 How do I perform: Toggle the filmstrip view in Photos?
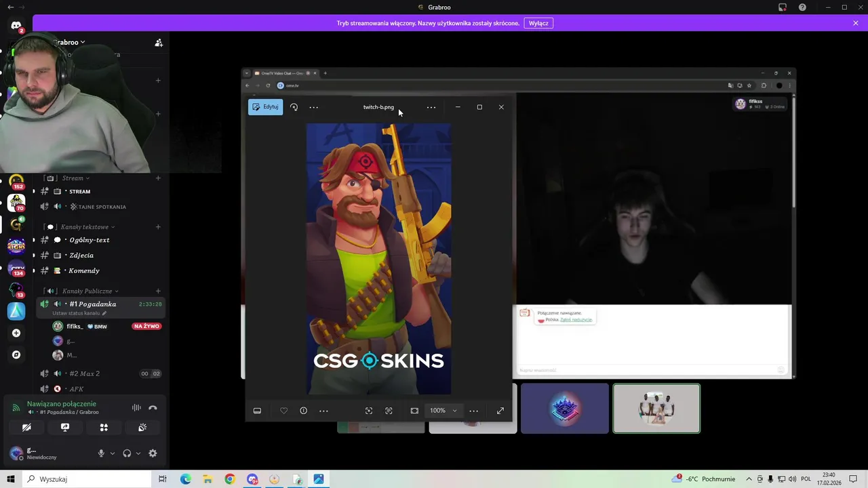(257, 411)
